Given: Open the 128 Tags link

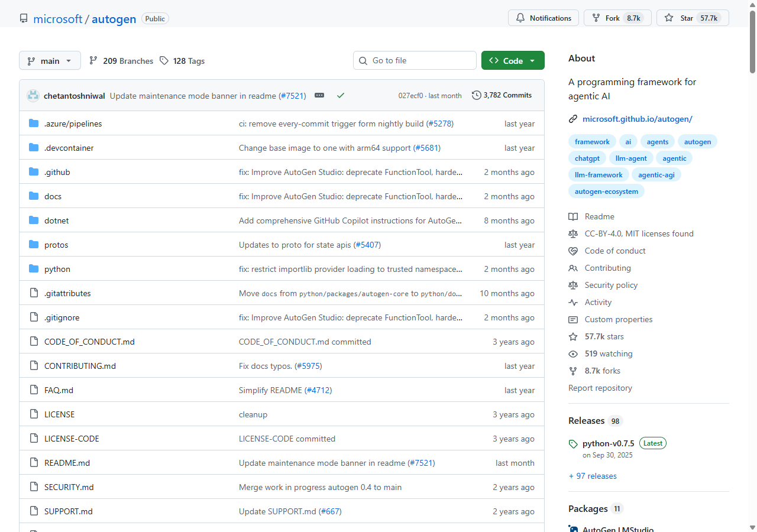Looking at the screenshot, I should pos(182,61).
